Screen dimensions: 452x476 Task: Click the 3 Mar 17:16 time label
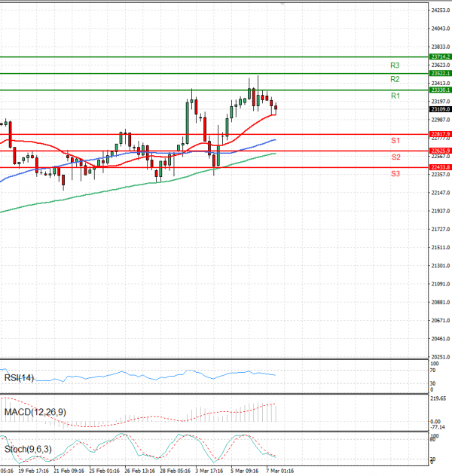tap(209, 471)
